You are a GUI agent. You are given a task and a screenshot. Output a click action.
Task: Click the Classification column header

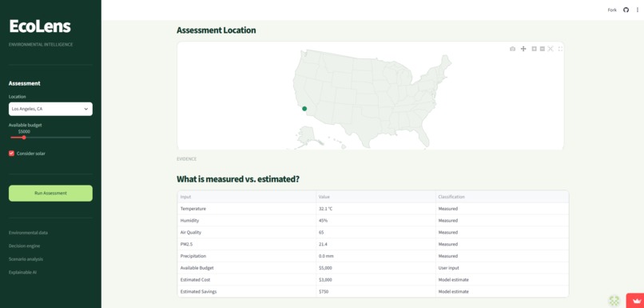(x=503, y=197)
